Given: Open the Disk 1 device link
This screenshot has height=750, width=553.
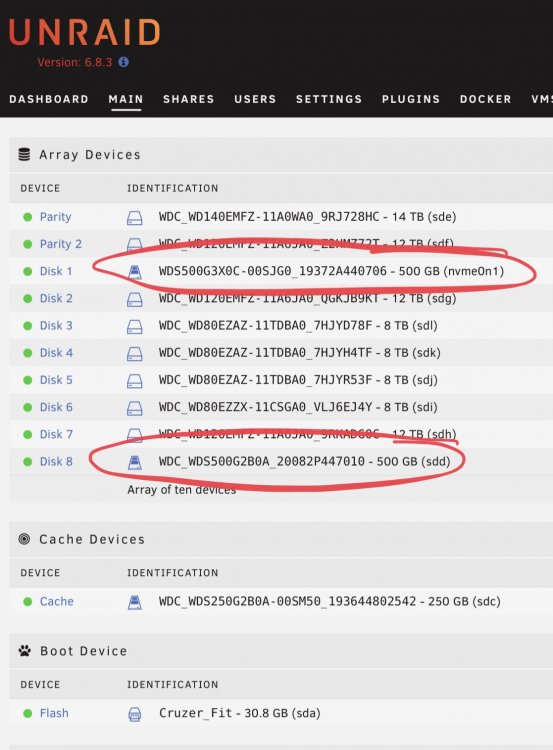Looking at the screenshot, I should [x=56, y=272].
